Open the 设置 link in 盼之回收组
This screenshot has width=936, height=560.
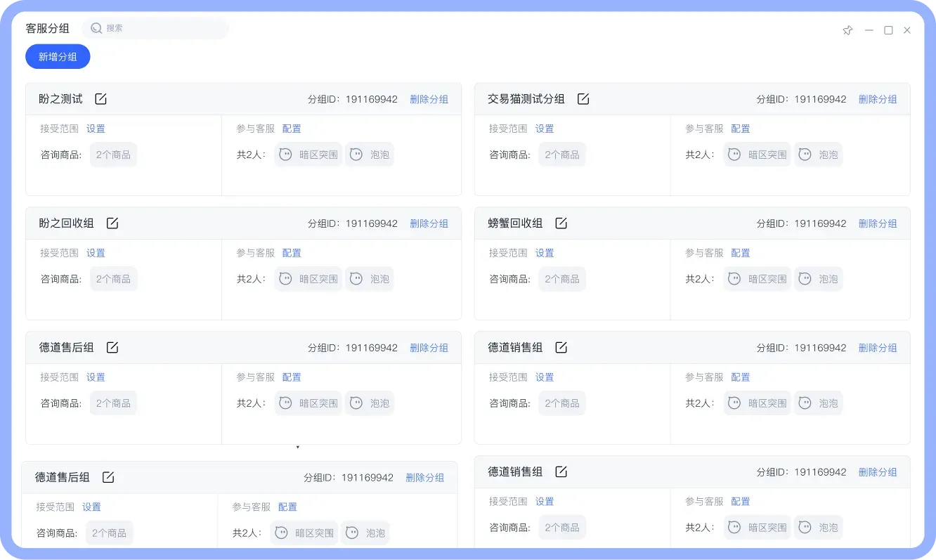click(96, 253)
